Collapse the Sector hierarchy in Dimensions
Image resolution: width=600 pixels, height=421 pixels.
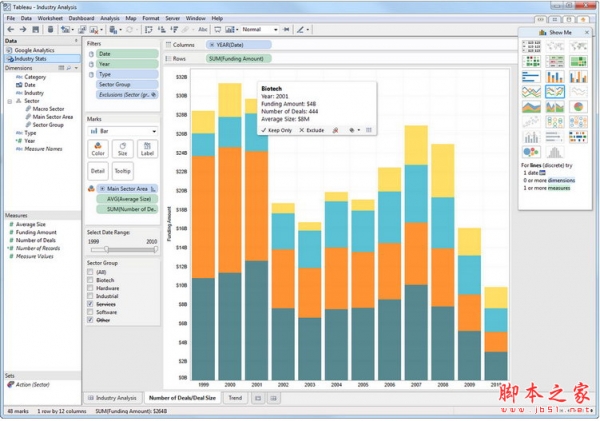(9, 101)
